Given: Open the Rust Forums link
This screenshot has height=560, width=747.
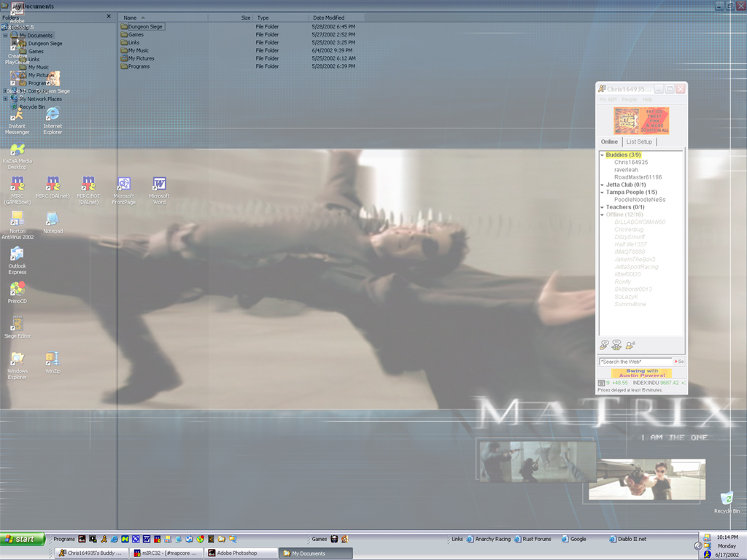Looking at the screenshot, I should [532, 539].
